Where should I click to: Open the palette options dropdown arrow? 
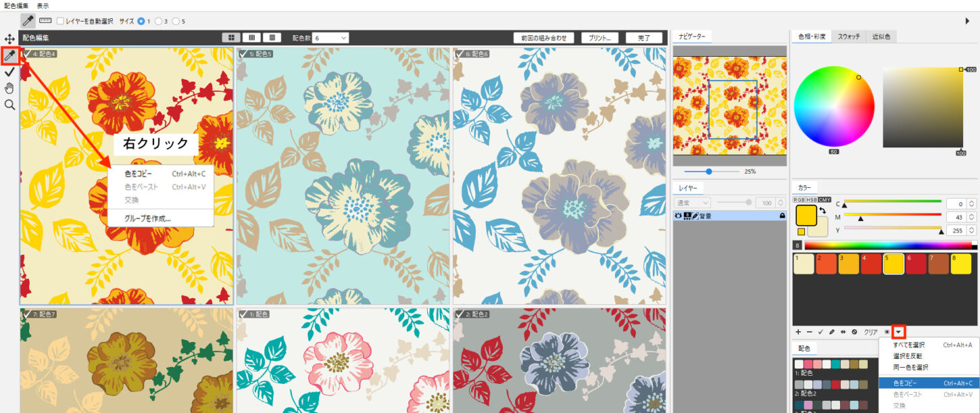click(x=898, y=332)
